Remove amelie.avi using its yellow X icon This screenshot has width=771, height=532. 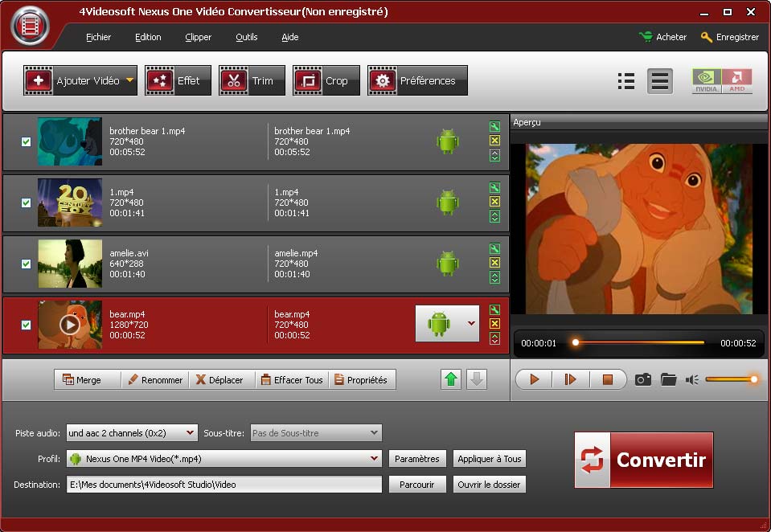(494, 263)
